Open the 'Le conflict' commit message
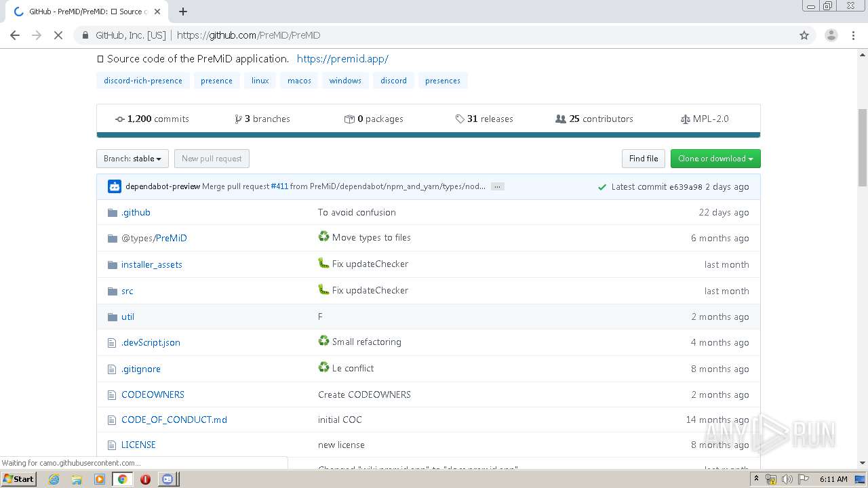868x488 pixels. [x=353, y=369]
